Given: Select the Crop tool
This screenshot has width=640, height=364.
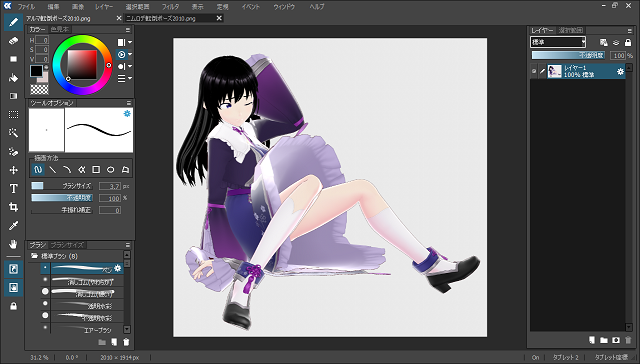Looking at the screenshot, I should pos(13,207).
